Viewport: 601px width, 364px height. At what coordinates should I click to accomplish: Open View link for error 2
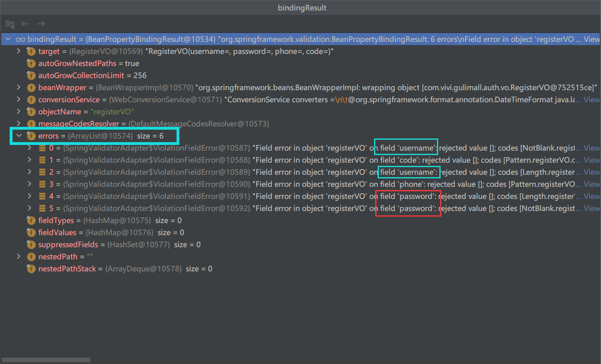click(x=591, y=172)
